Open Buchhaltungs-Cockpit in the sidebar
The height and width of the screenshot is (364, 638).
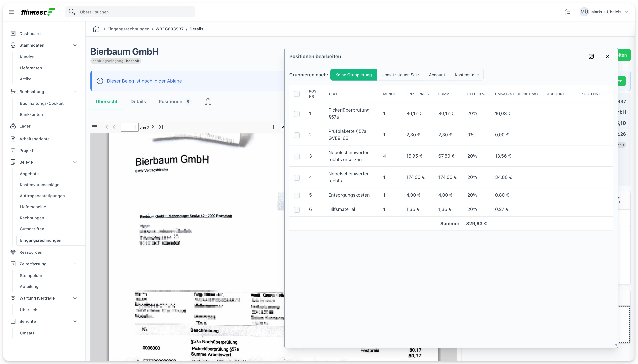point(42,103)
